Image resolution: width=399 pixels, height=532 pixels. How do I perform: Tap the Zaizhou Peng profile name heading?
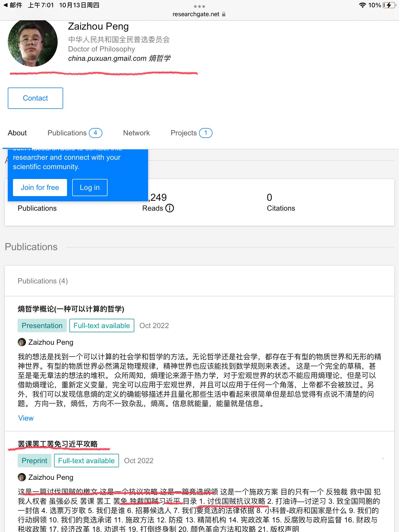[x=98, y=26]
